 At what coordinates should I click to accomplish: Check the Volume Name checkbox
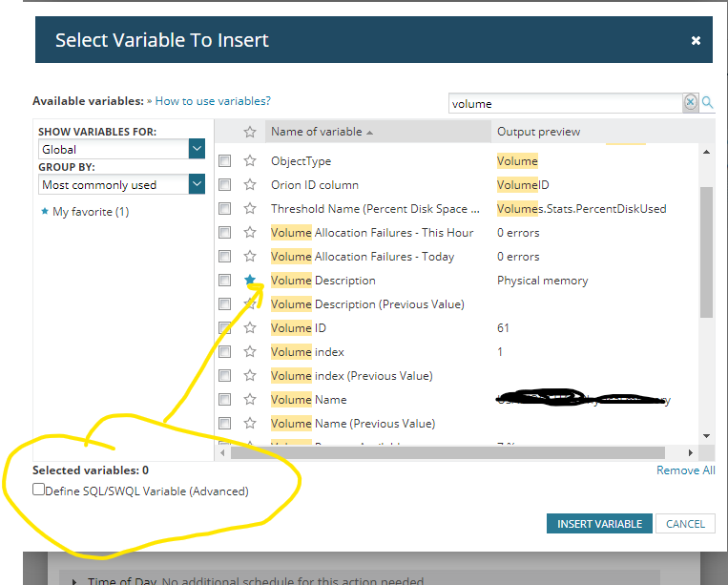[x=225, y=399]
